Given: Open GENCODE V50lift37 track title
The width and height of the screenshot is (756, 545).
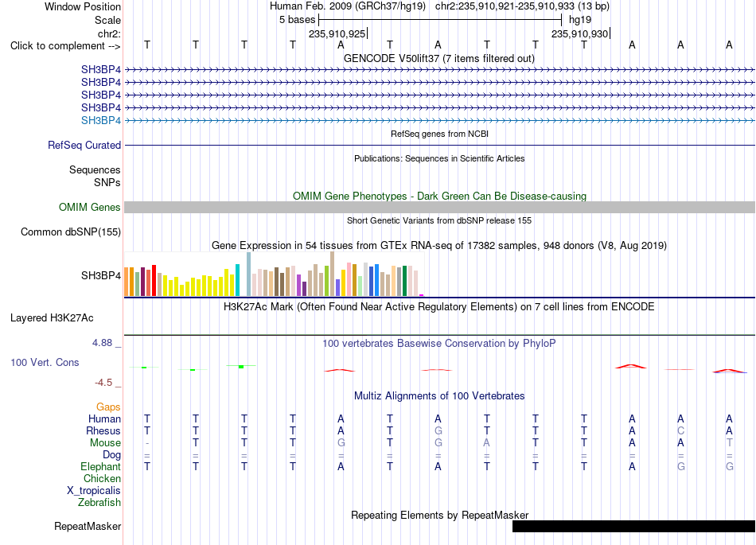Looking at the screenshot, I should (x=439, y=58).
